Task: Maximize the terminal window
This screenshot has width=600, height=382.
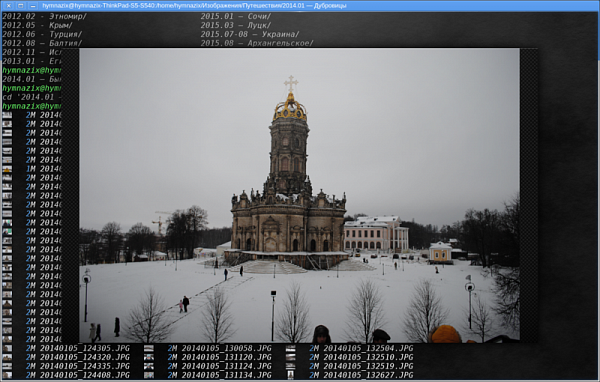Action: tap(21, 6)
